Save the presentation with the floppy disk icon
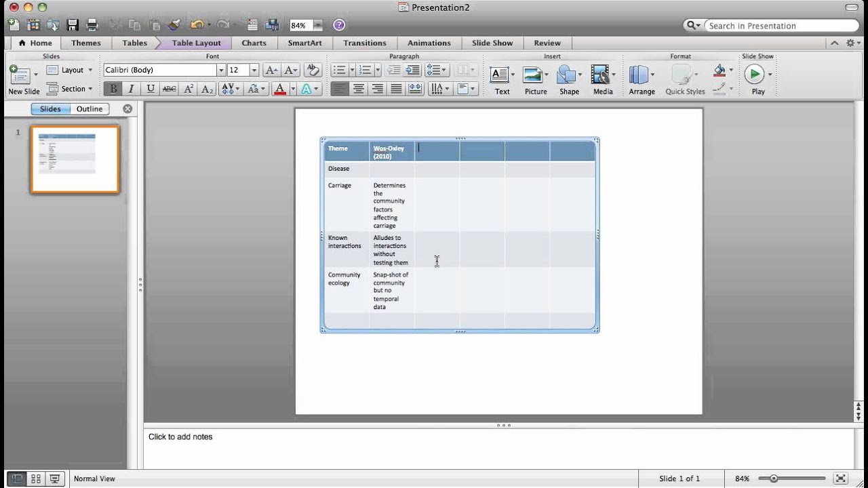868x488 pixels. point(73,25)
